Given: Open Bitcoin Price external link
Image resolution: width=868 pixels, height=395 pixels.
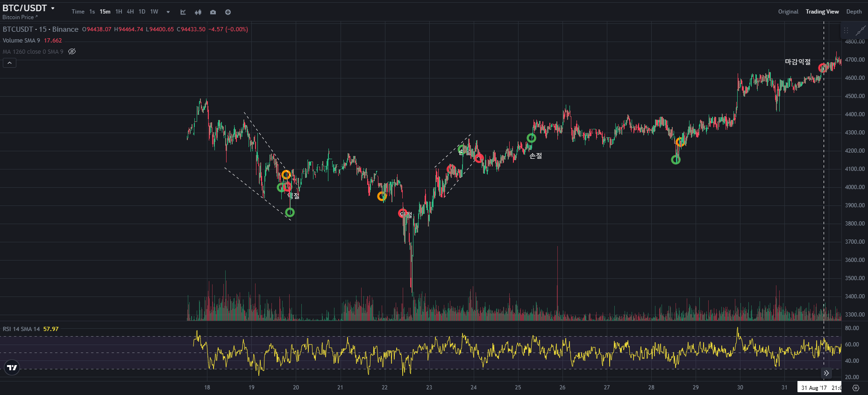Looking at the screenshot, I should coord(20,17).
